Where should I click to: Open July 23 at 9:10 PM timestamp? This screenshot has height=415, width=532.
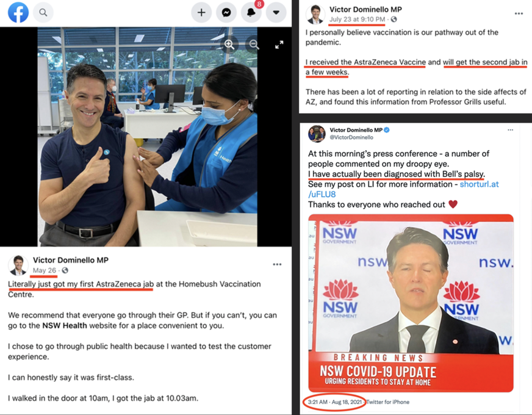tap(358, 20)
